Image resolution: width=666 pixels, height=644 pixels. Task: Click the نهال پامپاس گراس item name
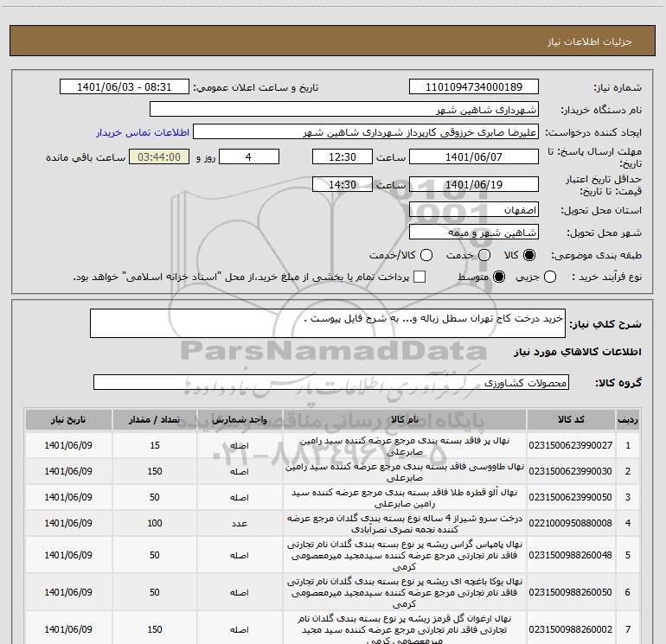click(405, 555)
